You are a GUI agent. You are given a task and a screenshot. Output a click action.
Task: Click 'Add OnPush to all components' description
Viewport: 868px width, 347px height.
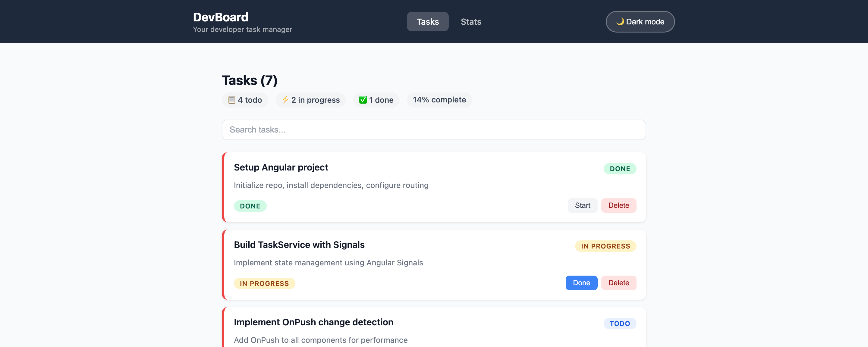tap(320, 340)
